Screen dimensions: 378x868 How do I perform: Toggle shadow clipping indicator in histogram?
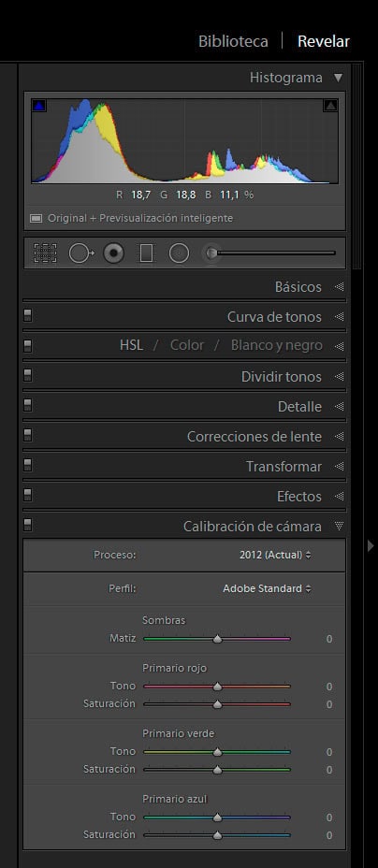[x=38, y=105]
